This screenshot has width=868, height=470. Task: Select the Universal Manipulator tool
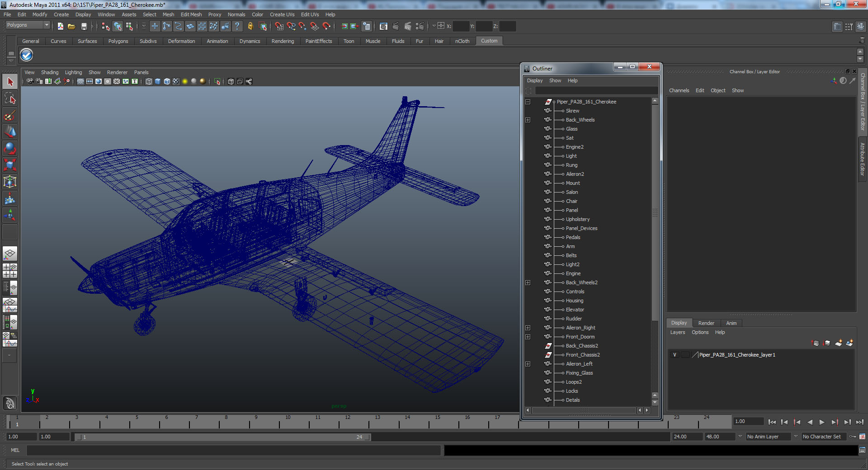coord(10,182)
